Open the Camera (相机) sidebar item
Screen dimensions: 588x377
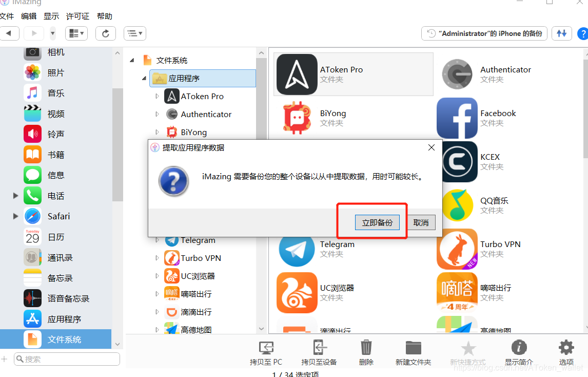56,52
